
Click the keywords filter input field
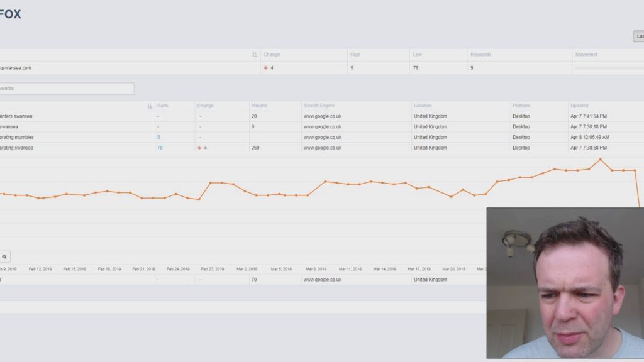tap(67, 88)
